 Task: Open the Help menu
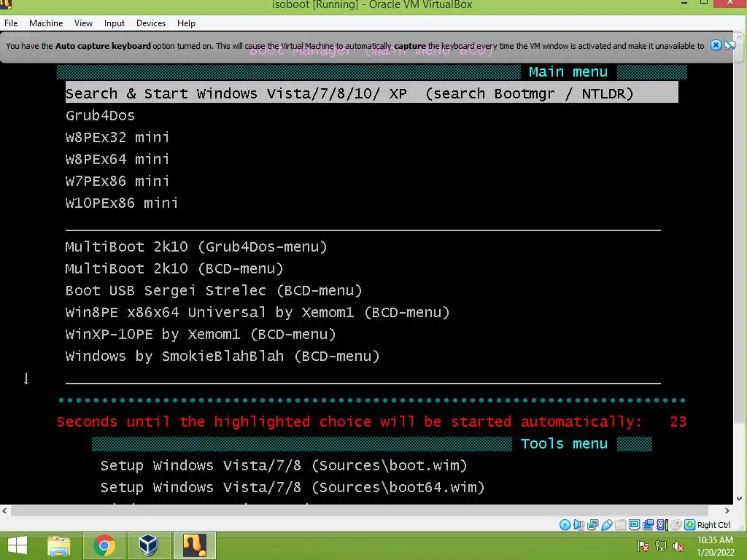186,23
